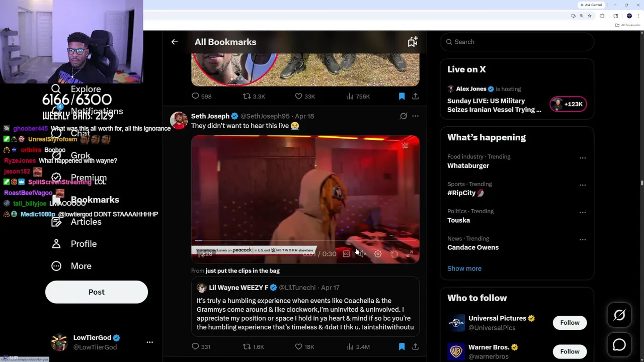Viewport: 644px width, 362px height.
Task: Like the top post with 33K likes
Action: tap(305, 96)
